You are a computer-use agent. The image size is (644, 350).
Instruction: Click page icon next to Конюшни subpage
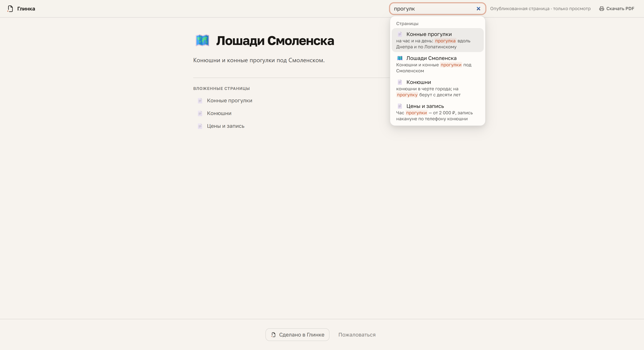(200, 113)
